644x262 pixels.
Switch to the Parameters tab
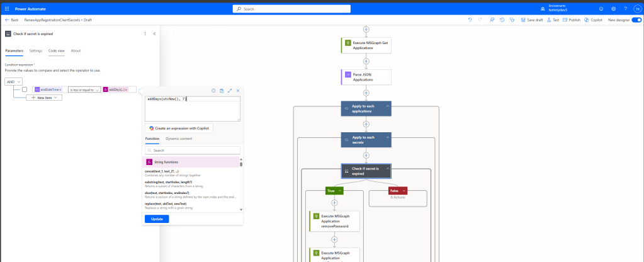[14, 50]
